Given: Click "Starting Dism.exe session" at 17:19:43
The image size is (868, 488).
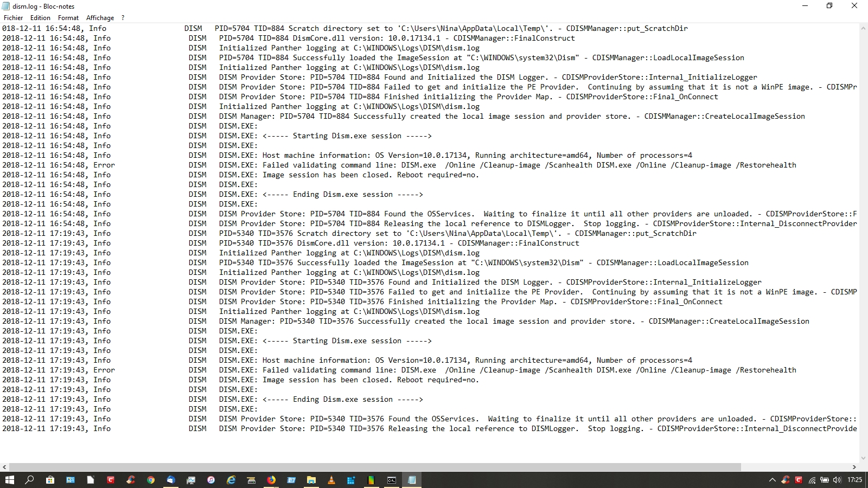Looking at the screenshot, I should click(x=347, y=341).
